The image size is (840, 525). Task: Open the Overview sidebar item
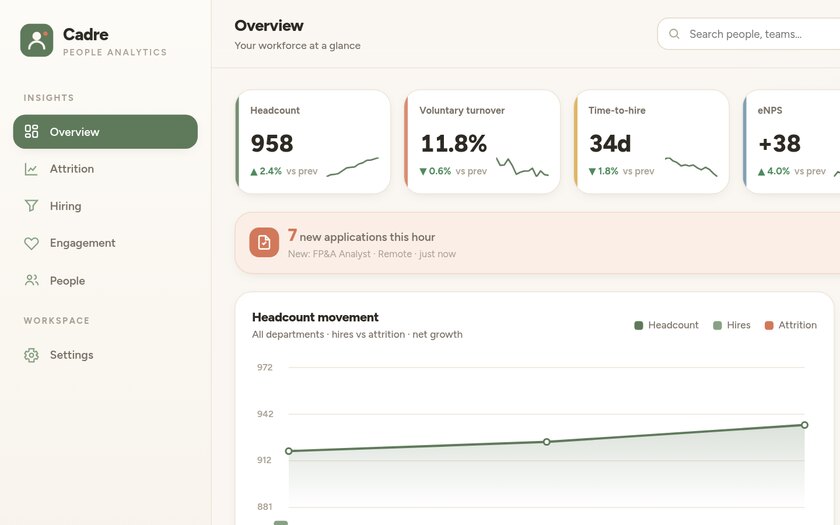coord(106,132)
